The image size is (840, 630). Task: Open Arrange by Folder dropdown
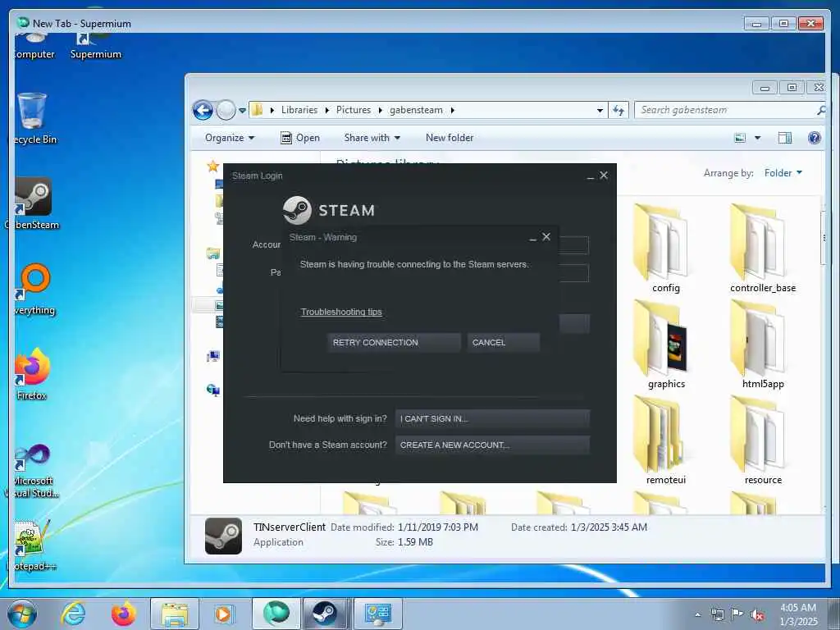coord(783,172)
